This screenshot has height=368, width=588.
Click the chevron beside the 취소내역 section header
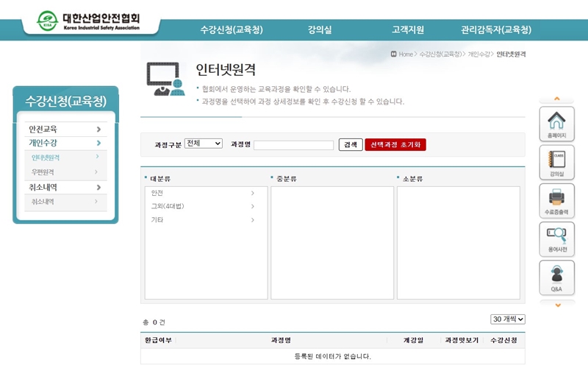(x=98, y=188)
